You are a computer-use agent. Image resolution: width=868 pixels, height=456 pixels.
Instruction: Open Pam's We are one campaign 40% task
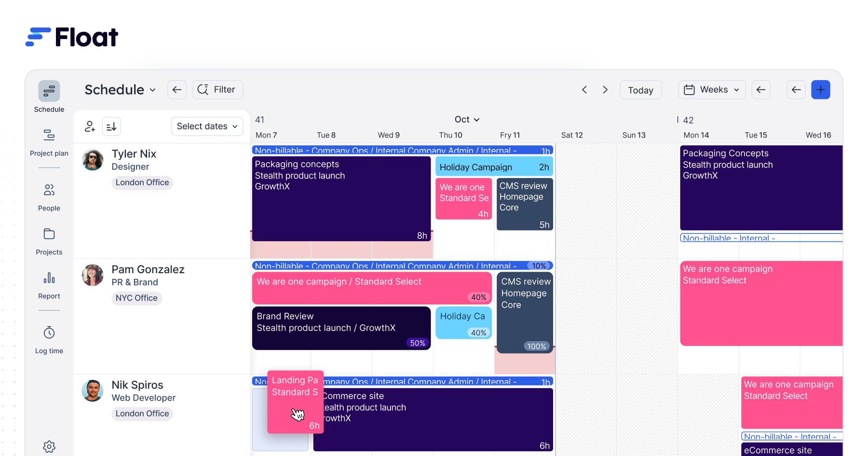tap(372, 288)
